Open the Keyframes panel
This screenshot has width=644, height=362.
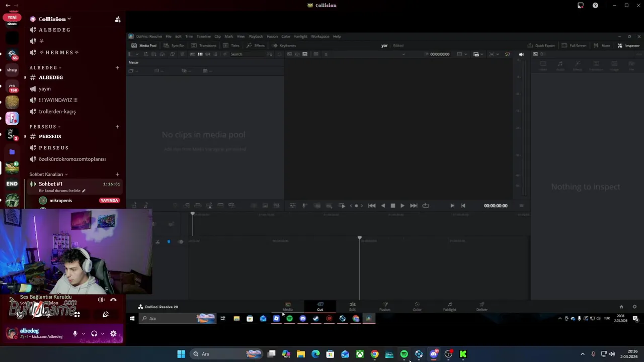click(x=284, y=45)
